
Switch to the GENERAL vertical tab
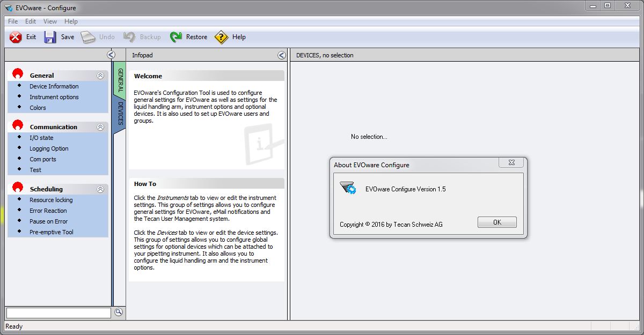(120, 79)
